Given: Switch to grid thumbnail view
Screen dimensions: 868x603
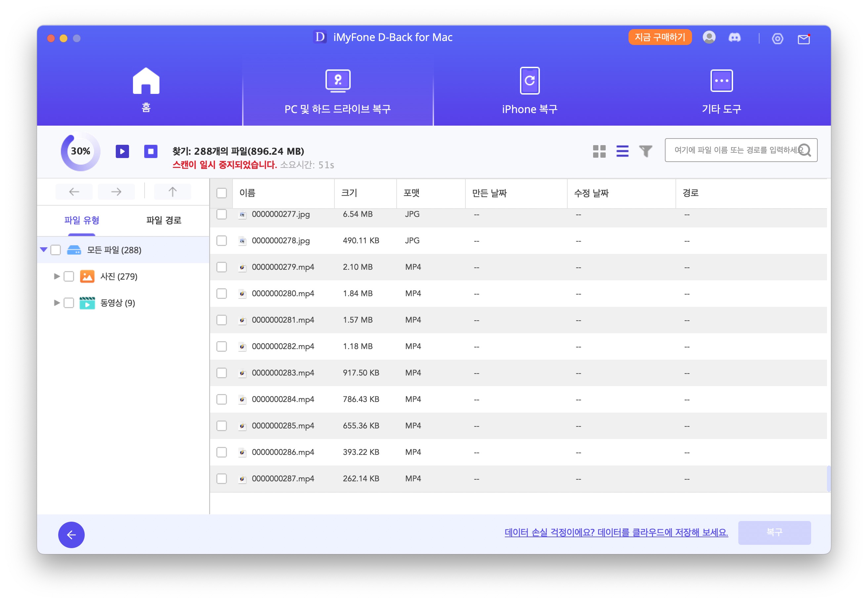Looking at the screenshot, I should pyautogui.click(x=599, y=151).
